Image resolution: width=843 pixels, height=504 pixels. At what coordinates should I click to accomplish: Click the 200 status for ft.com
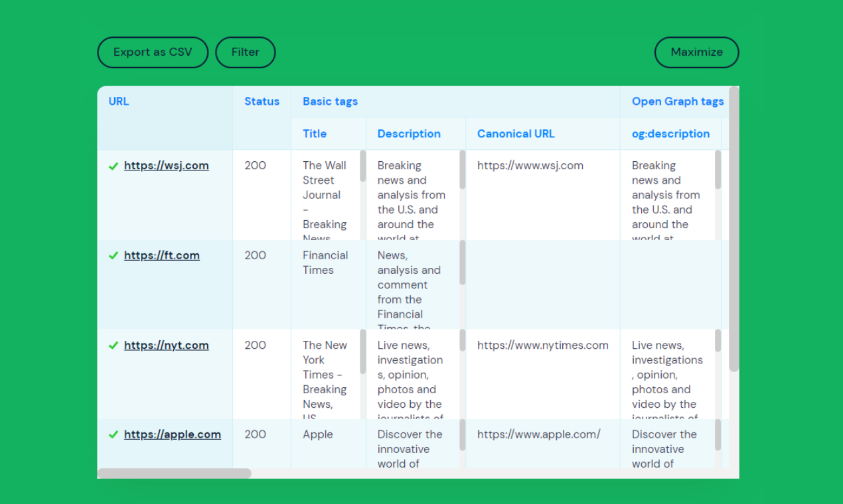255,255
